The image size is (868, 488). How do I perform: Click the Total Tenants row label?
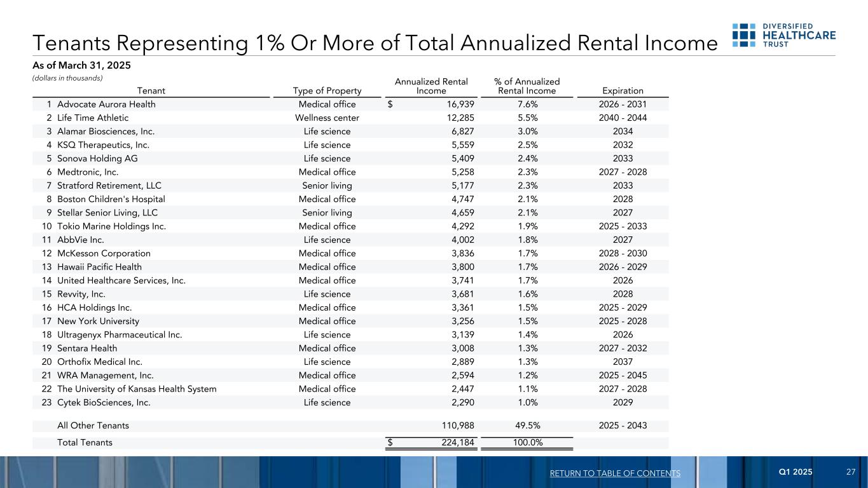click(85, 443)
